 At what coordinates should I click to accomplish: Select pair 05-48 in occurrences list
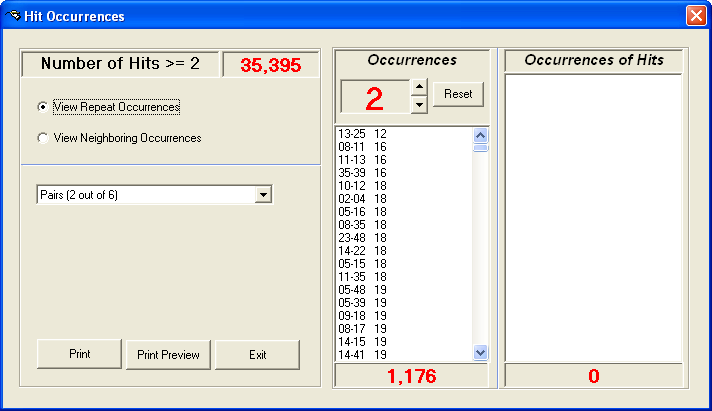coord(362,289)
